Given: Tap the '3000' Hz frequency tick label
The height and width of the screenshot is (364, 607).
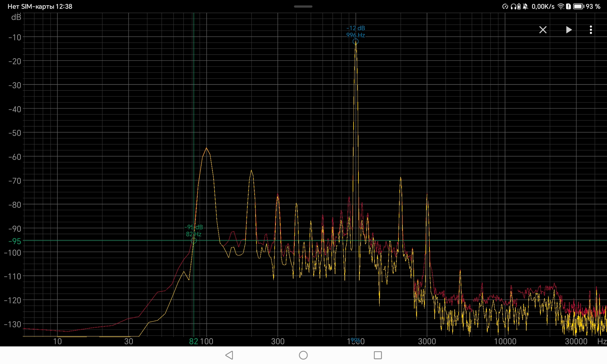Looking at the screenshot, I should [427, 342].
